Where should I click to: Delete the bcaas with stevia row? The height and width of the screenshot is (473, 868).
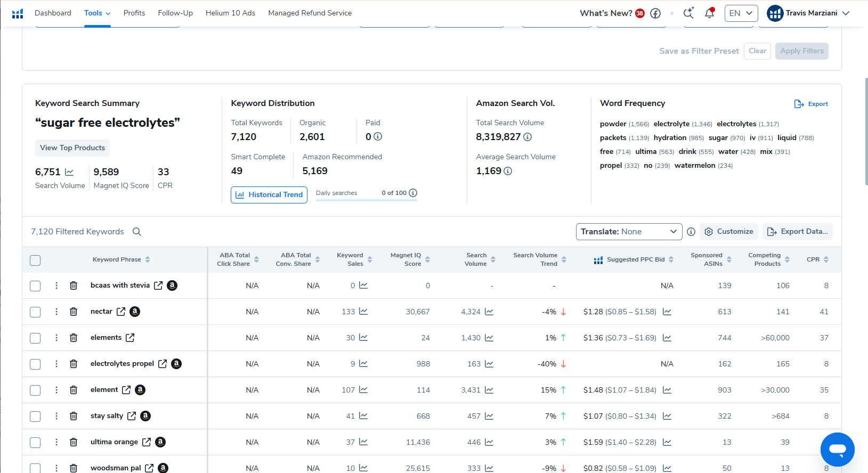74,286
